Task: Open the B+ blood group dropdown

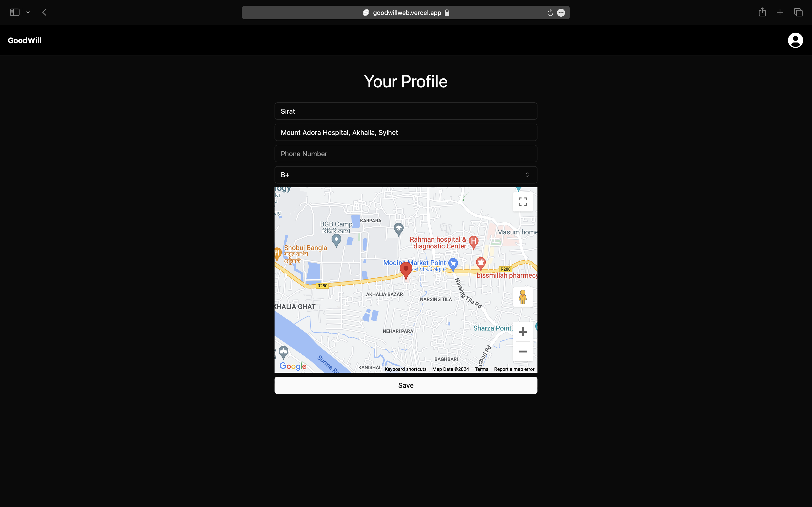Action: pyautogui.click(x=406, y=175)
